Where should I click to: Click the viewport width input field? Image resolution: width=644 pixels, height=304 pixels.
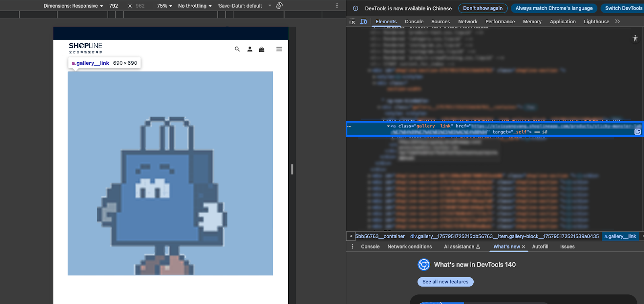[x=114, y=6]
